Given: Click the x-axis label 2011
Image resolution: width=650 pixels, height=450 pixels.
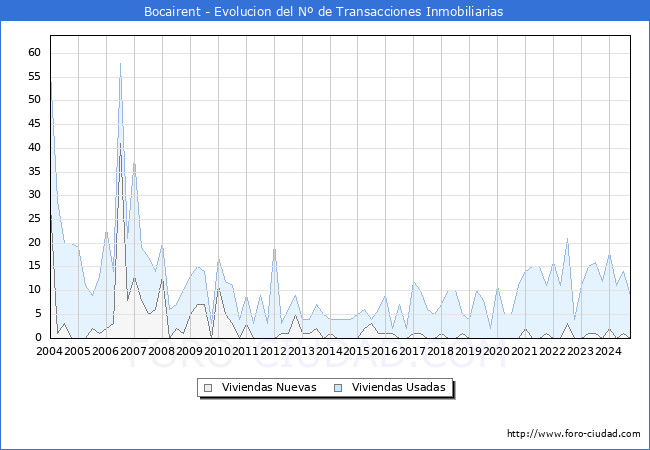Looking at the screenshot, I should coord(245,351).
